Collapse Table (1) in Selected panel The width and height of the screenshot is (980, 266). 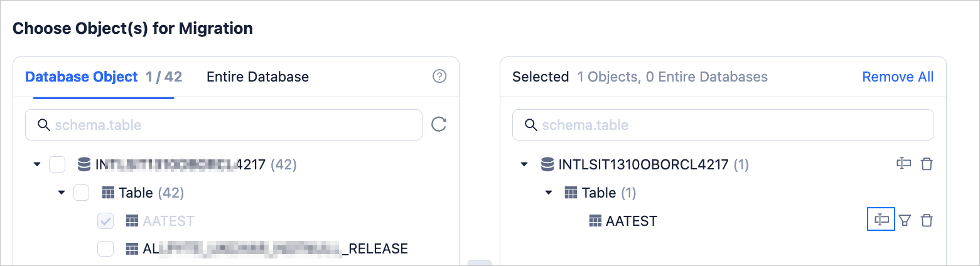(549, 193)
